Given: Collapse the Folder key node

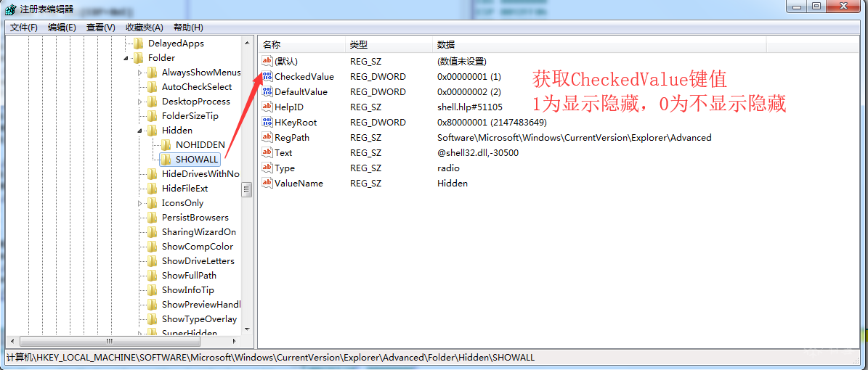Looking at the screenshot, I should click(126, 58).
